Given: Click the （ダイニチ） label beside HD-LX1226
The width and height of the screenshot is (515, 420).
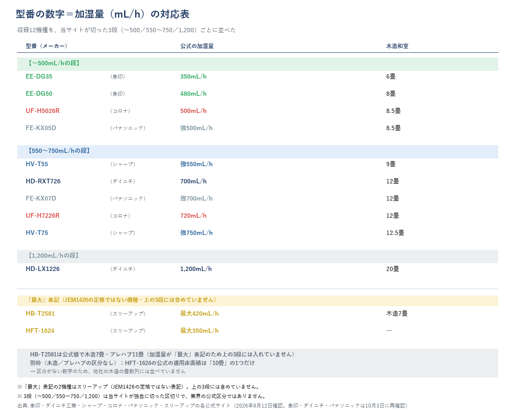Looking at the screenshot, I should pyautogui.click(x=123, y=269).
